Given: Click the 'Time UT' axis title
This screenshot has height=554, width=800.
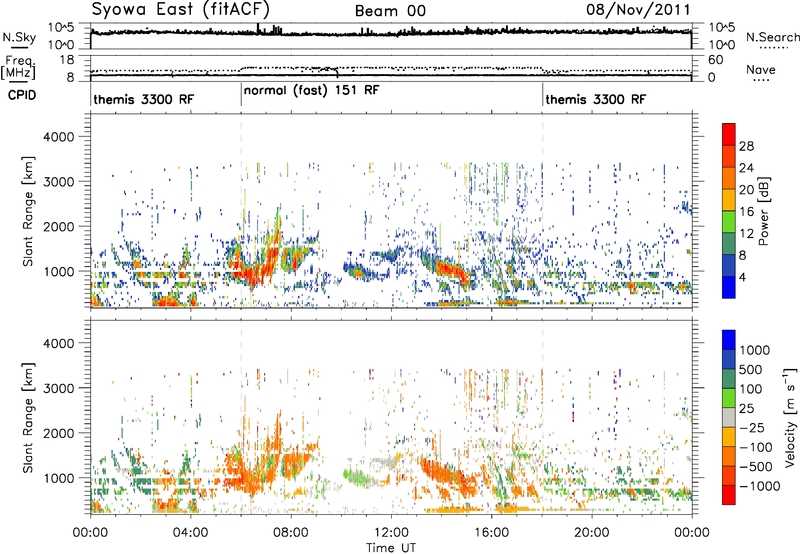Looking at the screenshot, I should click(391, 548).
